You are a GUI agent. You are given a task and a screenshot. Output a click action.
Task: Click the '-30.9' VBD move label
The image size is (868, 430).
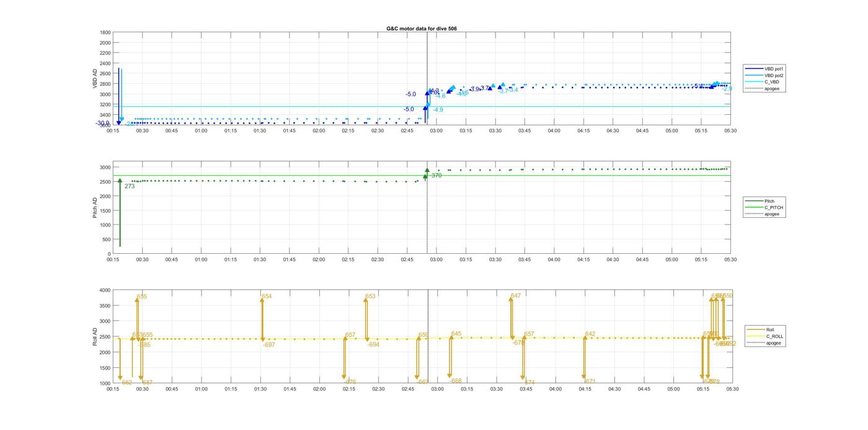(103, 123)
